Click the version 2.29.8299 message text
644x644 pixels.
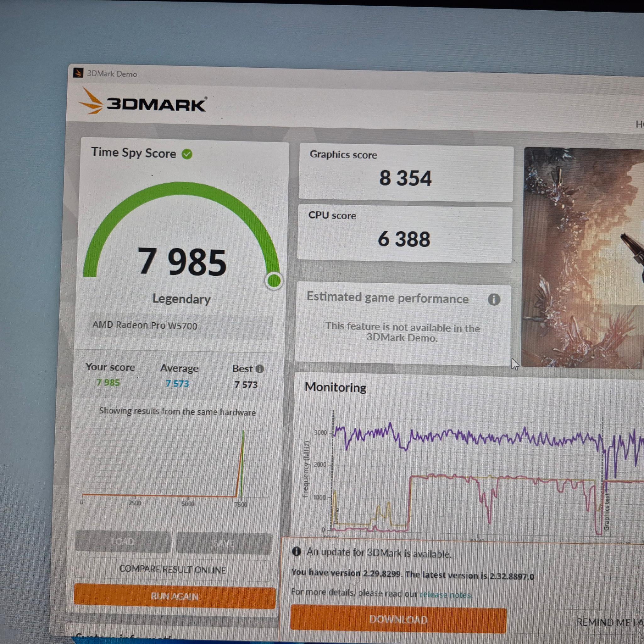[x=413, y=574]
